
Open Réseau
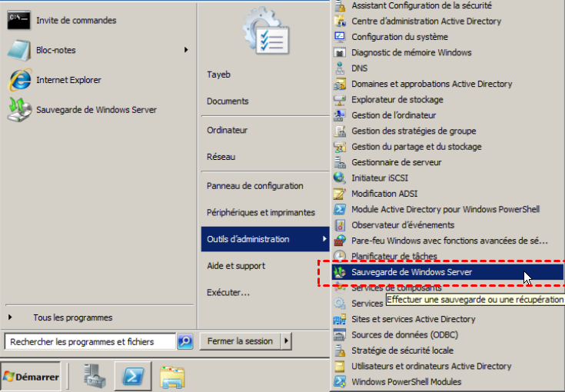[x=221, y=157]
